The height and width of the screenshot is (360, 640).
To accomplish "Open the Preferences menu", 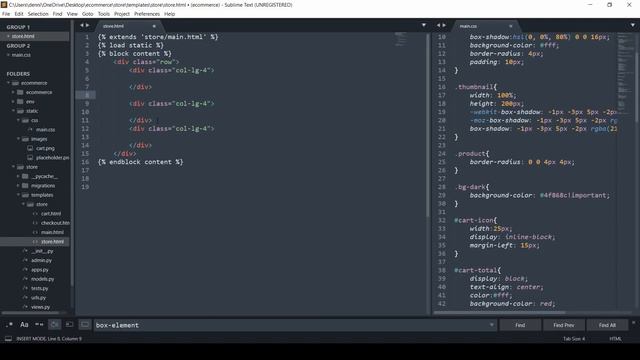I will click(x=147, y=14).
